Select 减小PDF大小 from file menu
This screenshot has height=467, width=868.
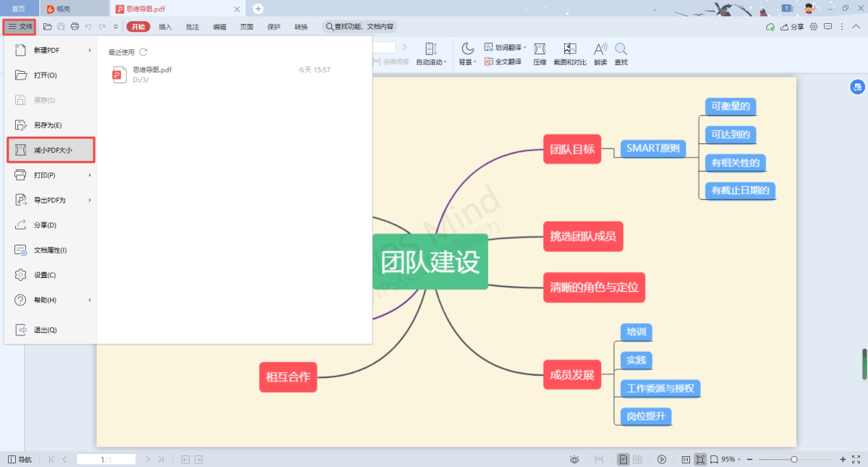pos(51,150)
